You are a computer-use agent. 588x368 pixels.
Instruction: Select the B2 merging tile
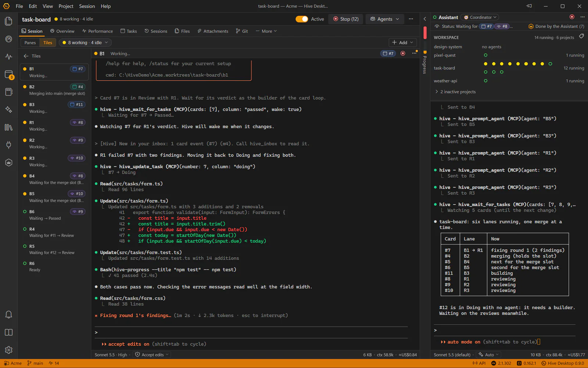coord(54,90)
